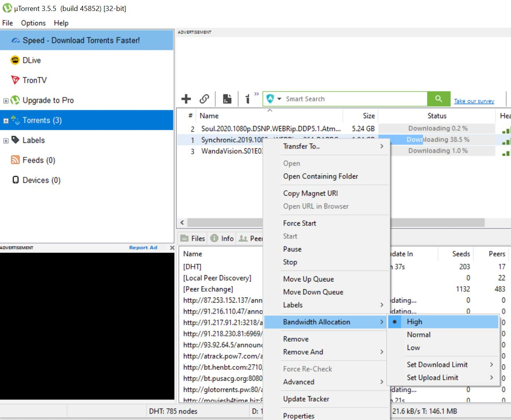The image size is (511, 420).
Task: Close the advertisement with the X icon
Action: [x=172, y=248]
